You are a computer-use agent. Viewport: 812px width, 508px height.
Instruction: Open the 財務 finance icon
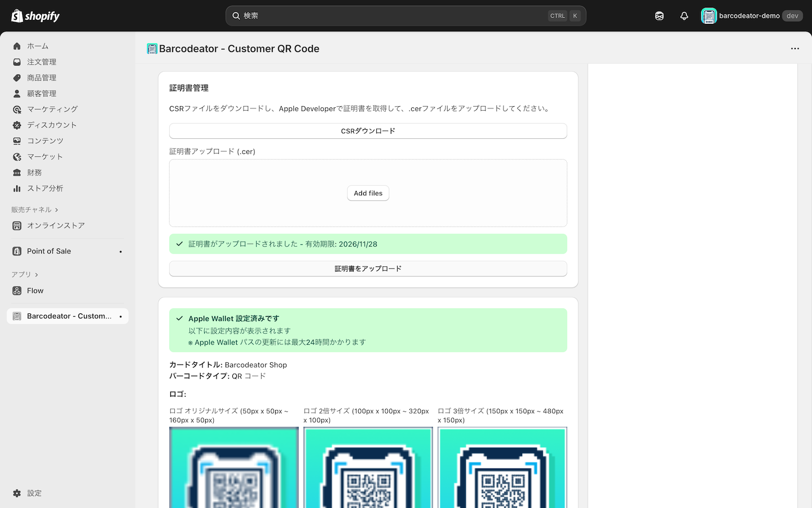pyautogui.click(x=16, y=172)
